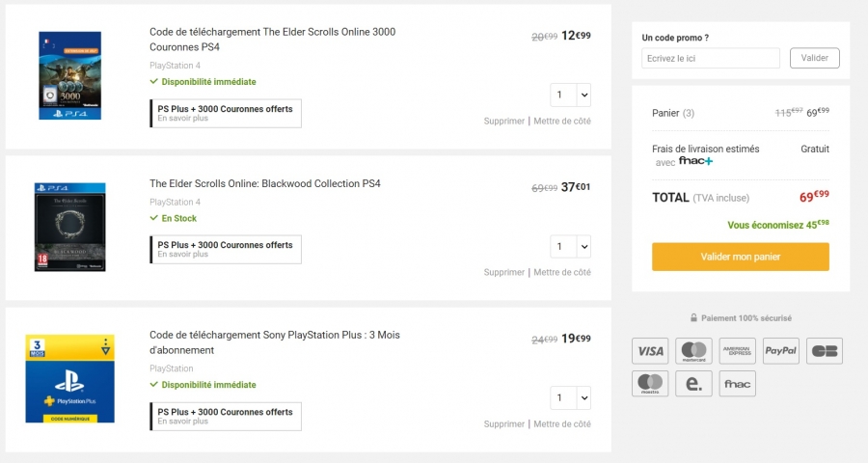The width and height of the screenshot is (868, 463).
Task: Open the Blackwood Collection PS4 cover thumbnail
Action: [x=69, y=227]
